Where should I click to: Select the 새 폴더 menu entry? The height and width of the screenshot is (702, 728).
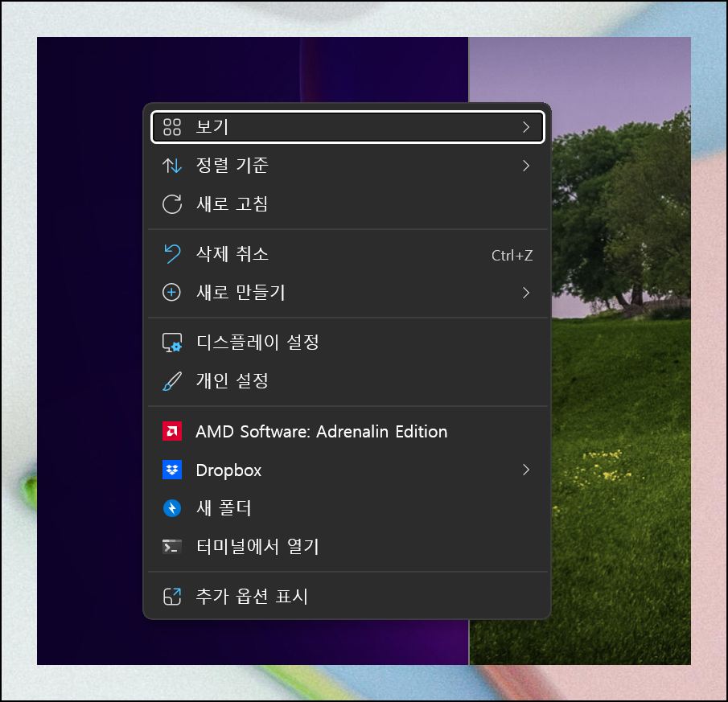[348, 508]
